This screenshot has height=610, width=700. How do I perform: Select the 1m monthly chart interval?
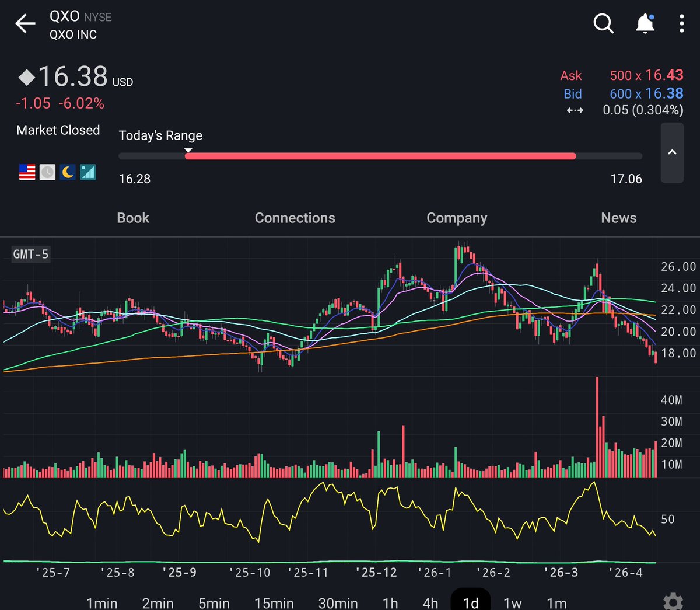click(x=556, y=602)
